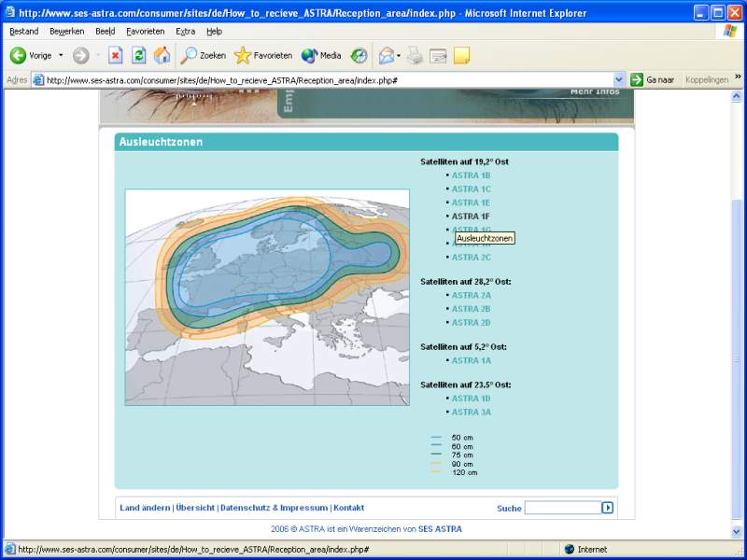747x560 pixels.
Task: Click SES ASTRA trademark link
Action: pyautogui.click(x=440, y=529)
